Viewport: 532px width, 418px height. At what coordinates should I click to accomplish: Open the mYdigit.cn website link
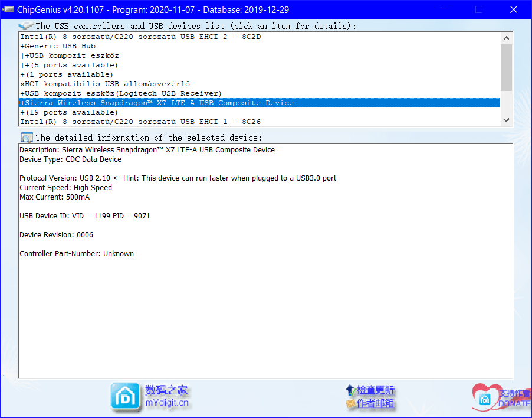coord(166,403)
